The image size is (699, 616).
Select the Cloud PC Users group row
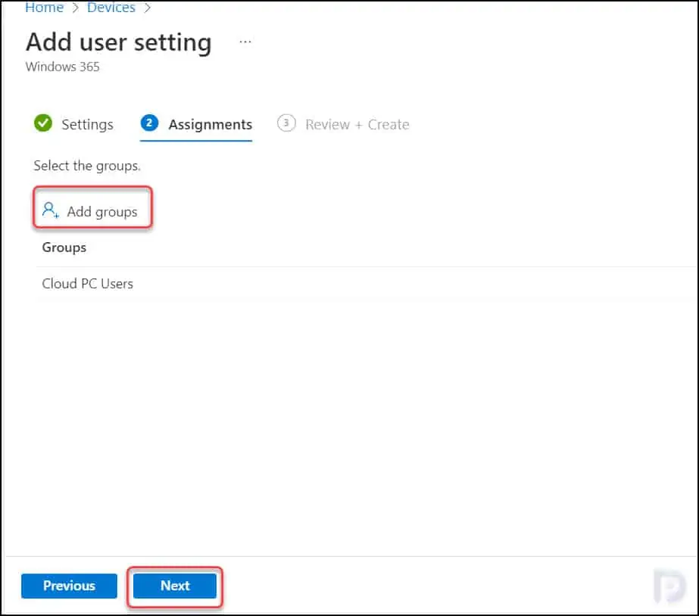367,284
